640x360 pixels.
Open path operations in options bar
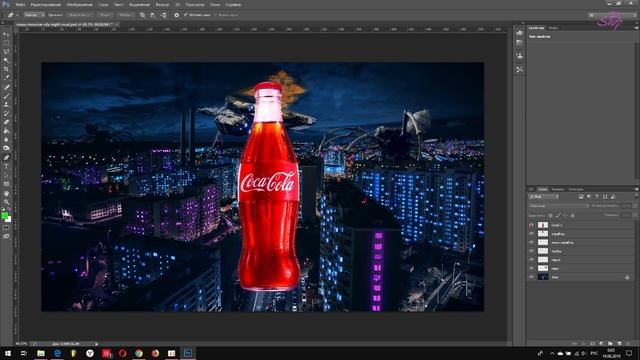pyautogui.click(x=142, y=15)
